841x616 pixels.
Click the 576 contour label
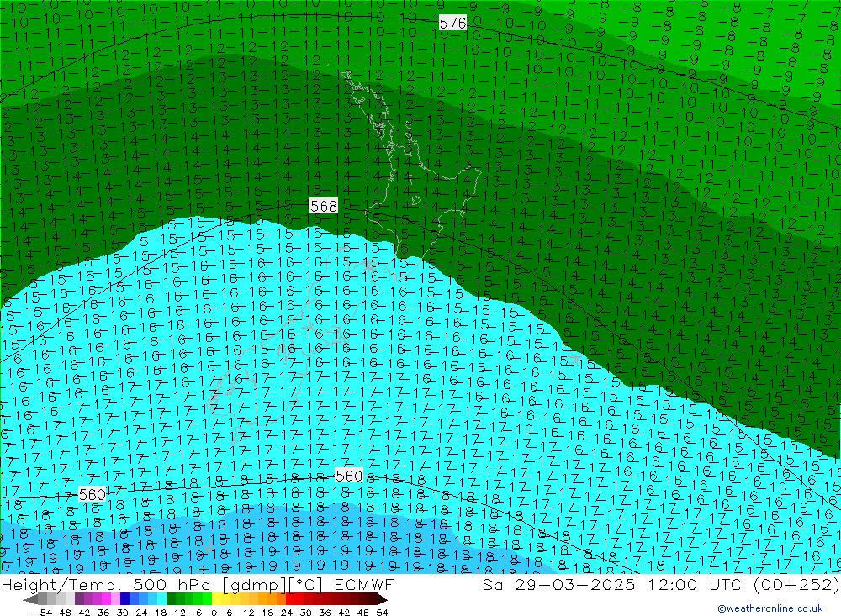point(452,23)
